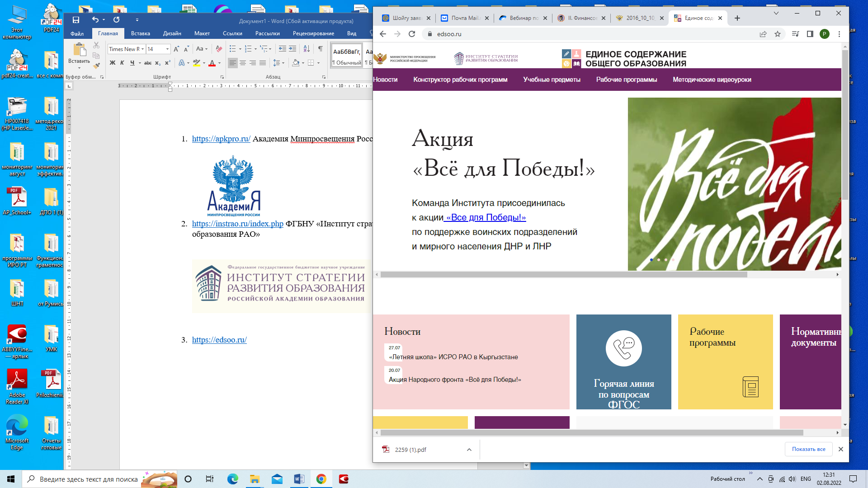This screenshot has height=488, width=868.
Task: Expand options for 2259 (1).pdf download
Action: pyautogui.click(x=469, y=450)
